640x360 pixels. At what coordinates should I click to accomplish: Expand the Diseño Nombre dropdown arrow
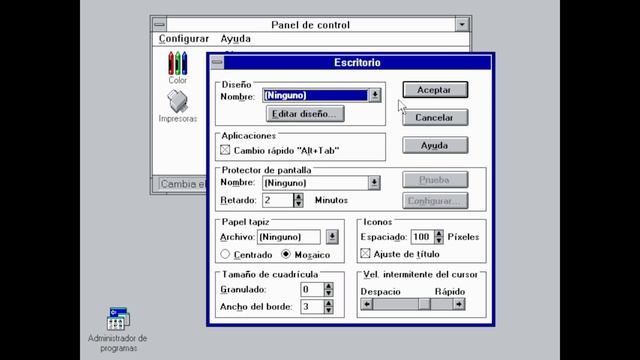pos(374,96)
